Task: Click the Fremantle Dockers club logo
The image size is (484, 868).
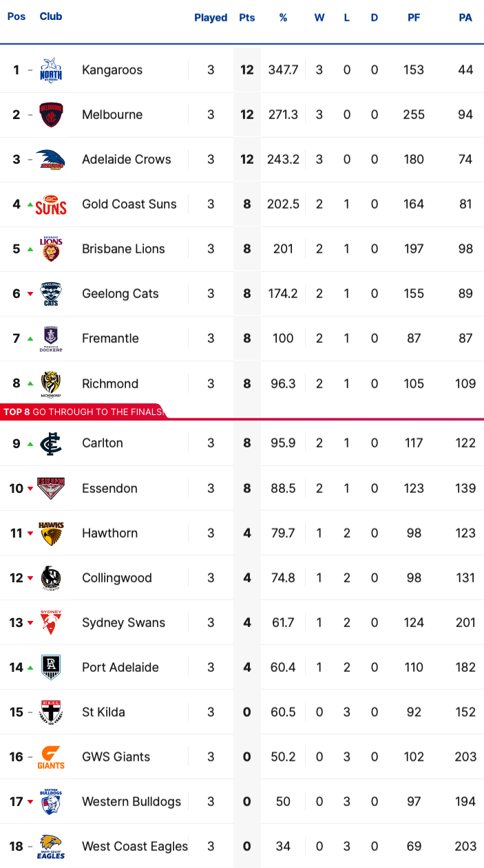Action: click(51, 339)
